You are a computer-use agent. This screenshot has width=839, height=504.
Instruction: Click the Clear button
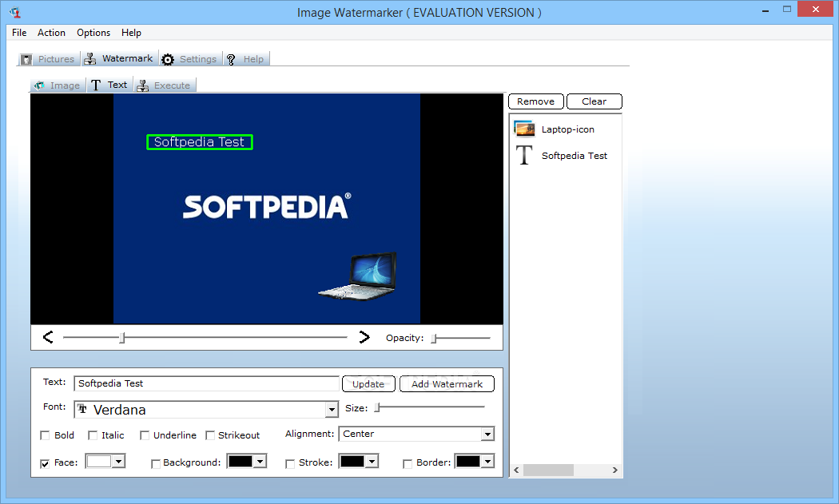tap(594, 101)
